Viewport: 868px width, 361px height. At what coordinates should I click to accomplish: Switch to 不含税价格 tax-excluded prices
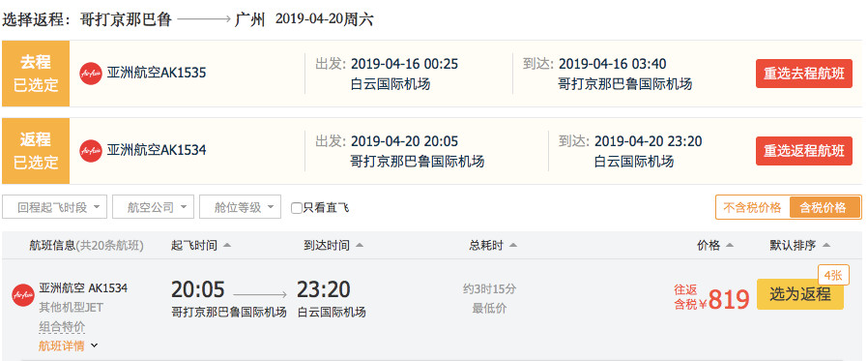752,207
